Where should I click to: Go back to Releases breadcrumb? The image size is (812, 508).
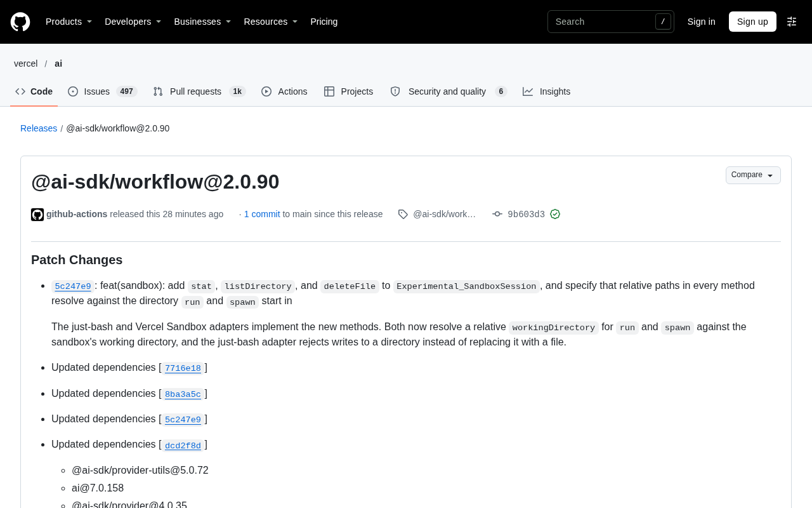coord(39,128)
